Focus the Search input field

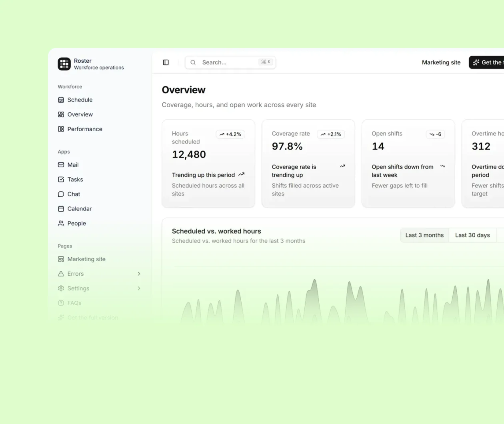click(x=230, y=62)
